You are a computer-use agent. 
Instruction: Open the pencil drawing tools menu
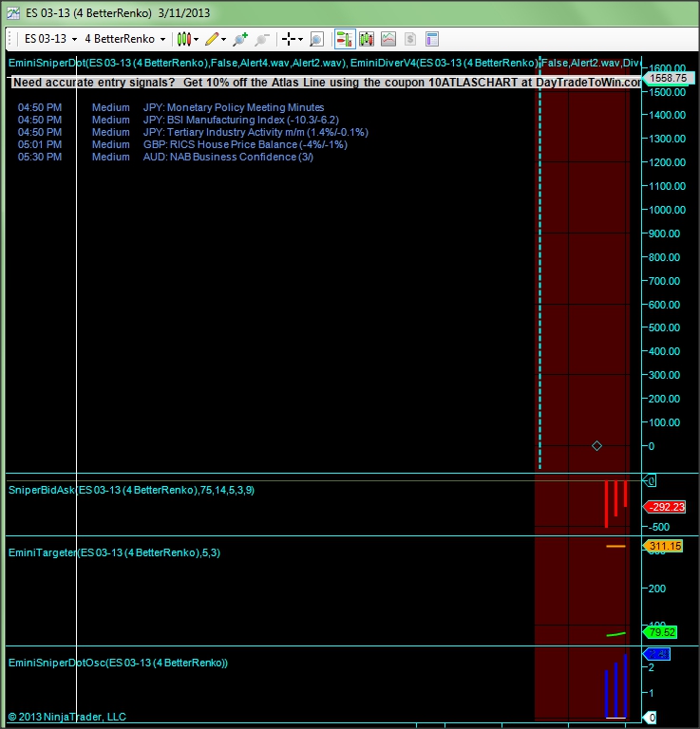[x=216, y=39]
